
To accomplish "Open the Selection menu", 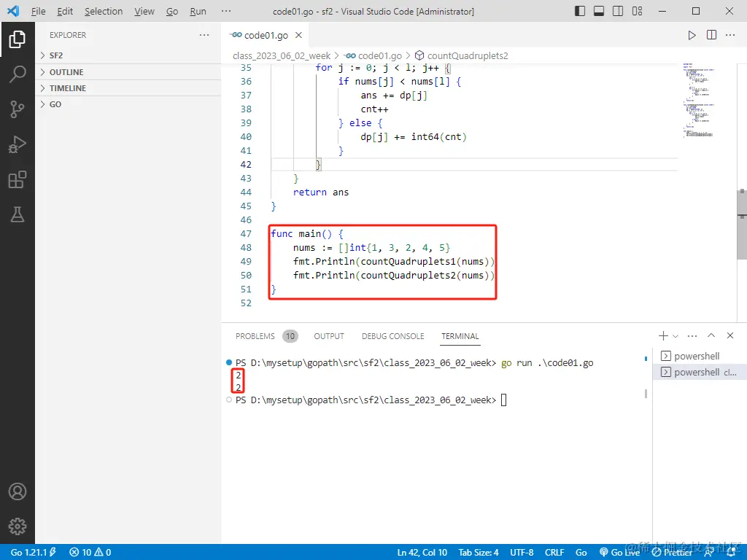I will 104,11.
